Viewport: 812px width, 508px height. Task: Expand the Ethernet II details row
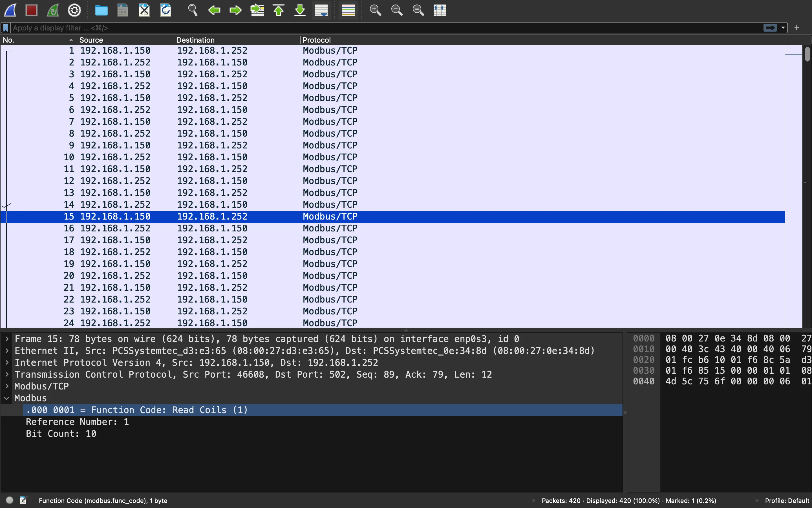point(7,351)
